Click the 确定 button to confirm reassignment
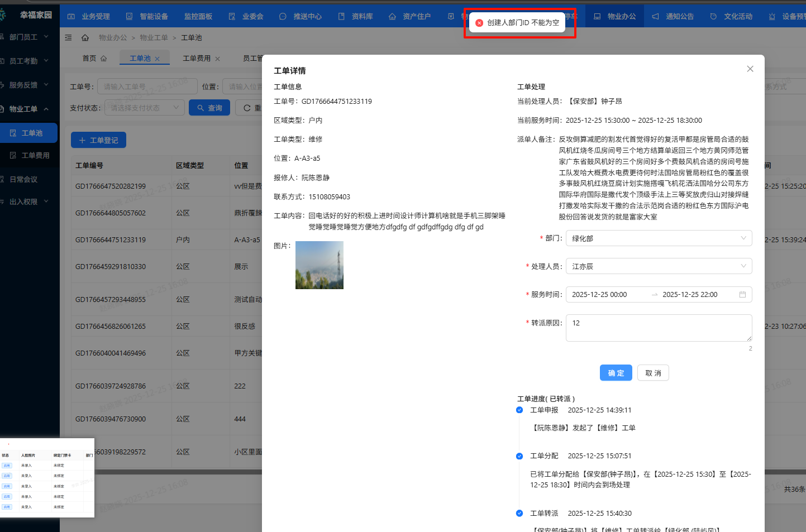The image size is (806, 532). click(616, 373)
